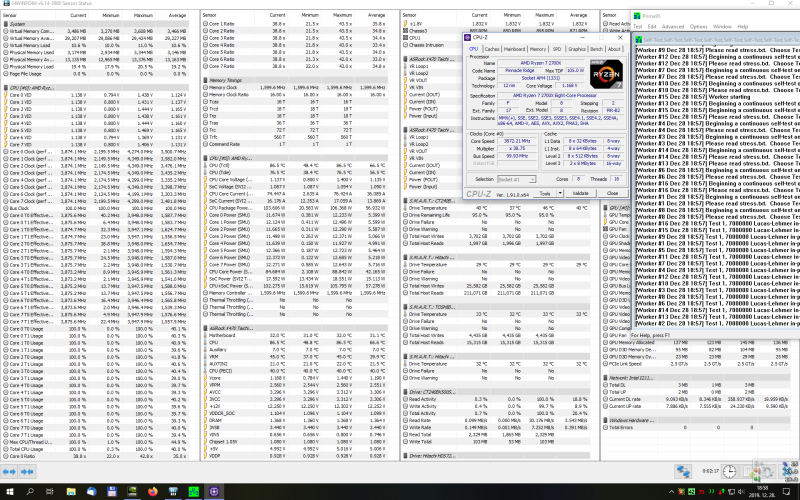Open the Windows Start menu
This screenshot has width=800, height=500.
click(10, 492)
